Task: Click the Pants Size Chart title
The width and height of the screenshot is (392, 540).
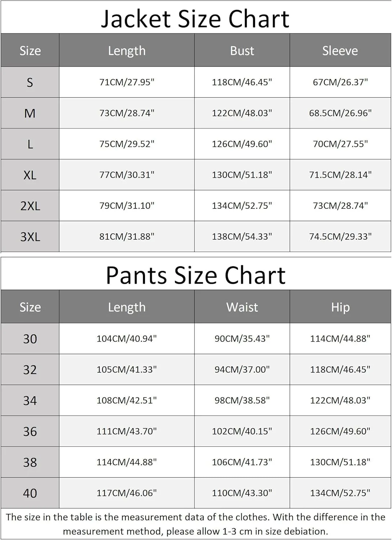Action: point(196,275)
